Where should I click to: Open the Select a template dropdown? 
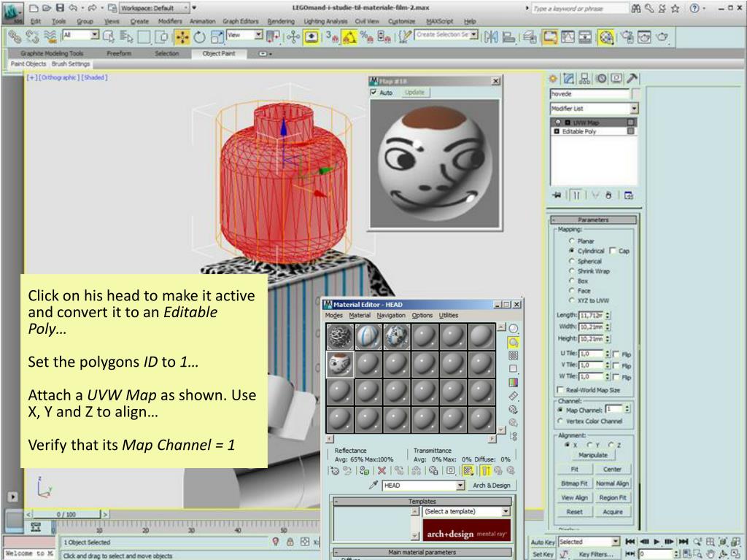(466, 511)
